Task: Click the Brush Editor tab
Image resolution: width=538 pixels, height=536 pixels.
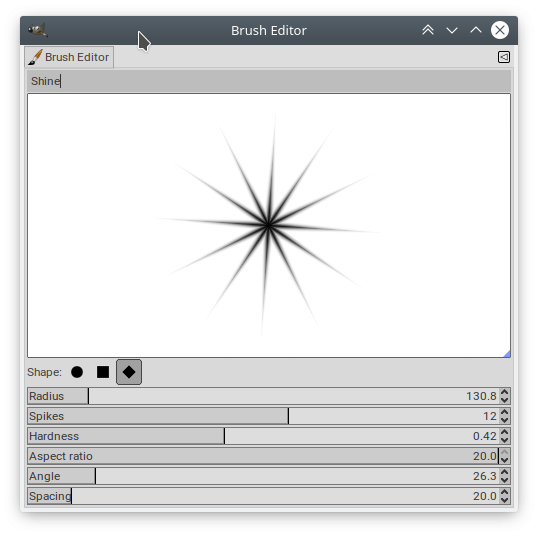Action: pos(69,57)
